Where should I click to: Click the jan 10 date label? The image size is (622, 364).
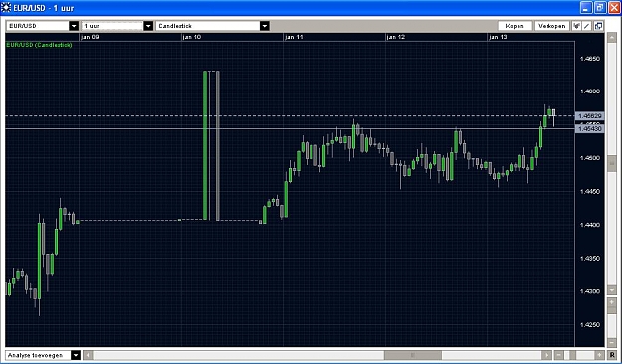coord(192,37)
